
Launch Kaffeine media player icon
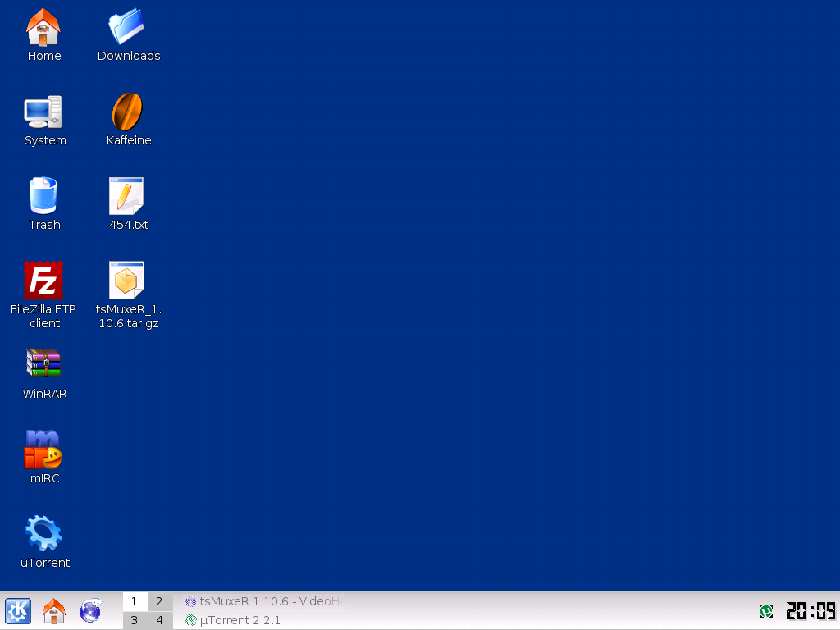127,112
